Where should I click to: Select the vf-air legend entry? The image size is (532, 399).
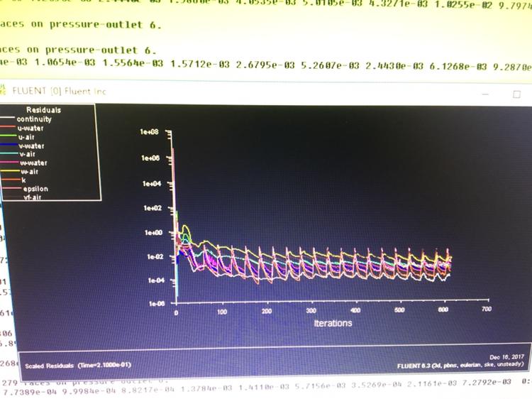pos(33,197)
